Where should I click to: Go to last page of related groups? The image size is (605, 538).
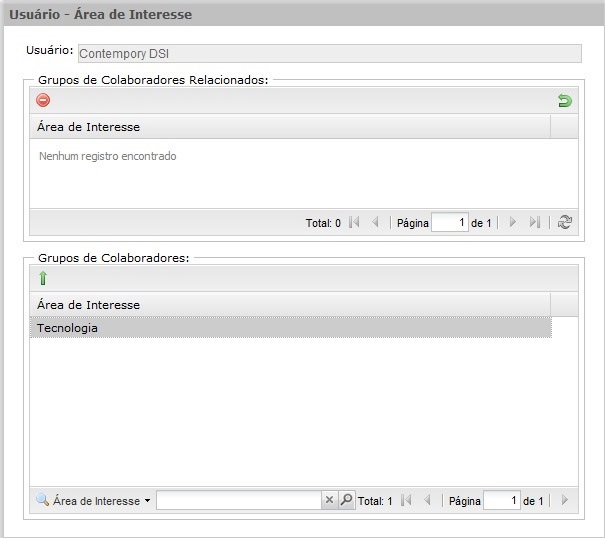click(535, 223)
